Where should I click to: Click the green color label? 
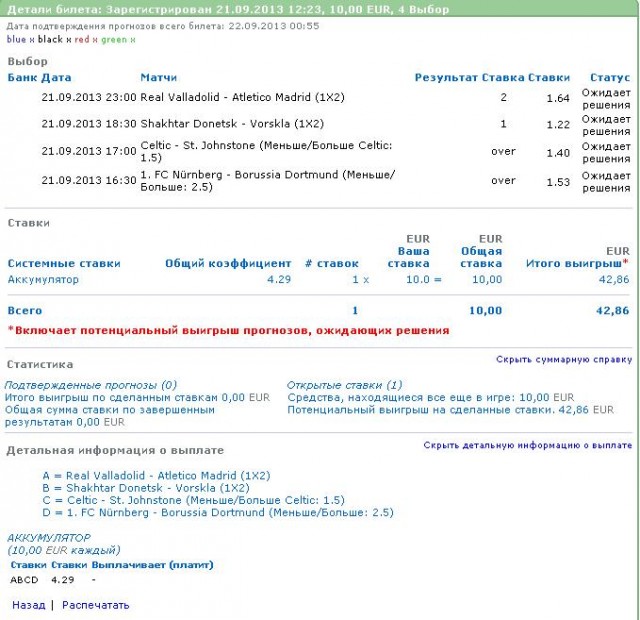[x=113, y=40]
